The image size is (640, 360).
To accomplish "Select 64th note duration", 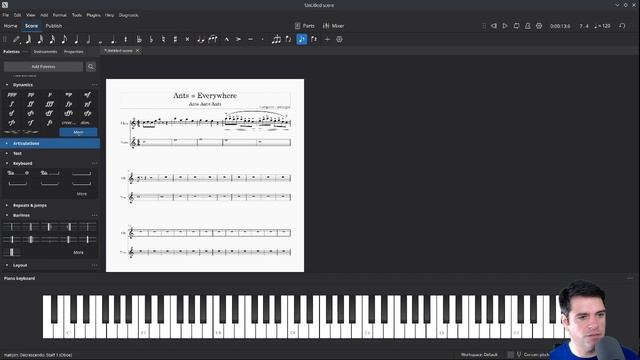I will point(28,40).
